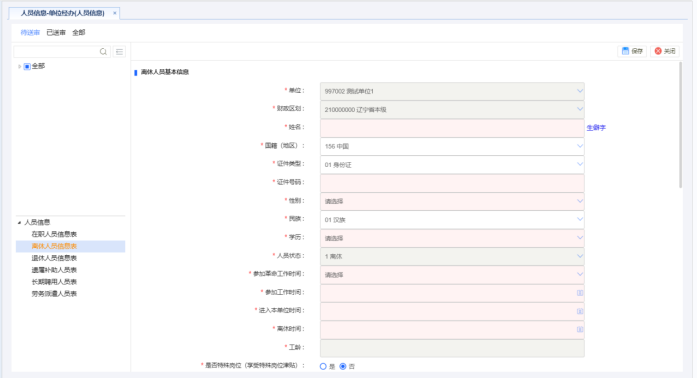697x379 pixels.
Task: Click the 进入本单位时间 date field
Action: [x=452, y=311]
